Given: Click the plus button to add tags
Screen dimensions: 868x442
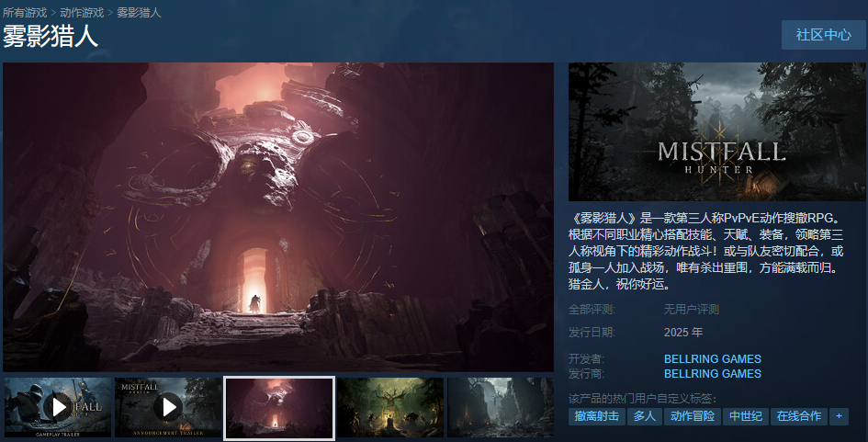Looking at the screenshot, I should click(x=840, y=416).
